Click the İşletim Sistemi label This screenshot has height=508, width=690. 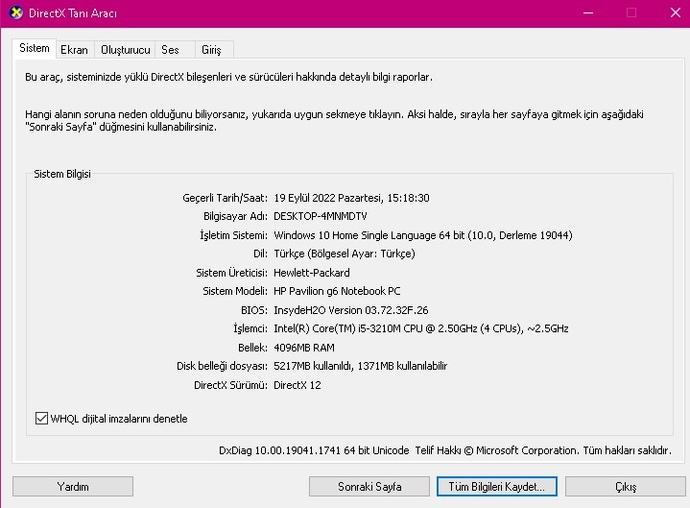(234, 235)
